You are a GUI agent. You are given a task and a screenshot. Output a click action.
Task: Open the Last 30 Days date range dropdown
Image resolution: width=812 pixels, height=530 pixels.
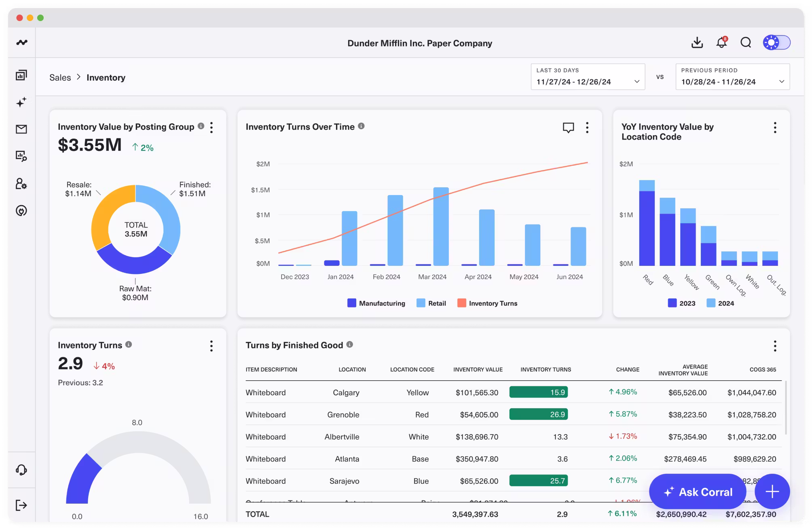point(588,76)
